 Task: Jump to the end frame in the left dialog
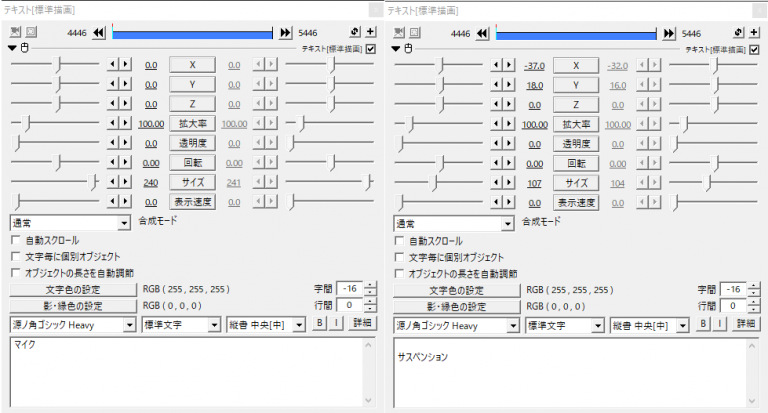tap(285, 33)
